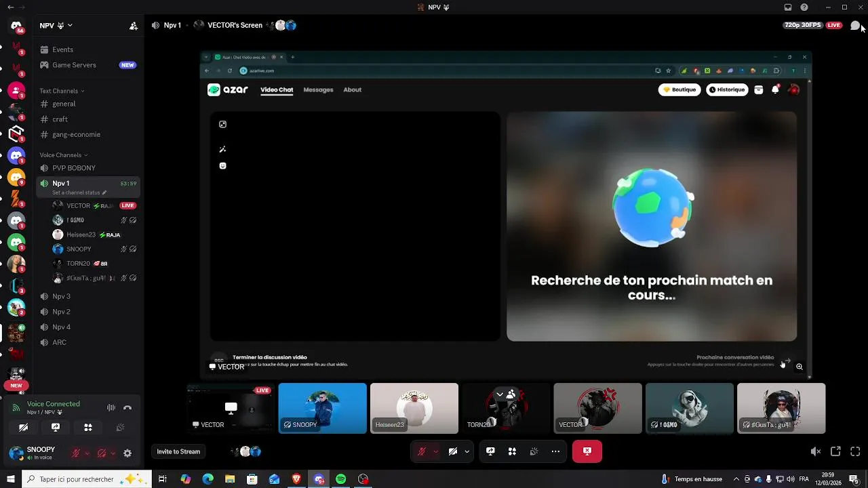This screenshot has height=488, width=868.
Task: Open the craft text channel
Action: click(88, 119)
